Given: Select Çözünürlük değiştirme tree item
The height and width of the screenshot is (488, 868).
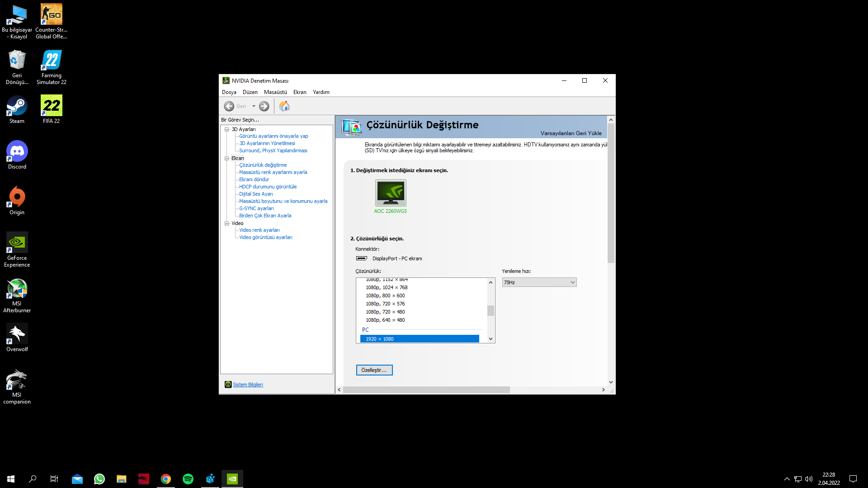Looking at the screenshot, I should [x=263, y=165].
